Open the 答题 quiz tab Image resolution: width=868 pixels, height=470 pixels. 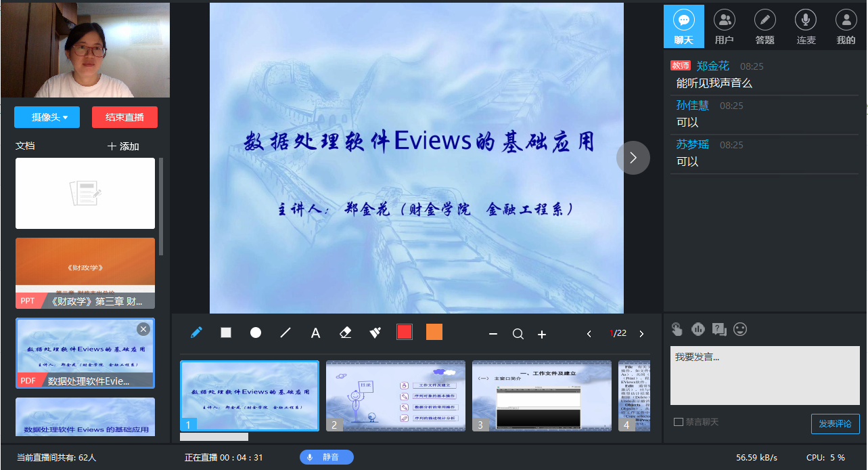point(765,26)
